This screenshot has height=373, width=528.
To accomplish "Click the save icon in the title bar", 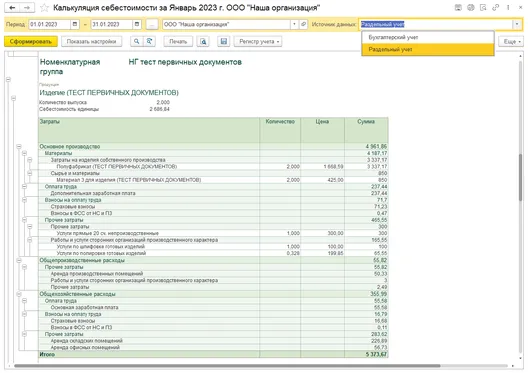I will coord(458,7).
